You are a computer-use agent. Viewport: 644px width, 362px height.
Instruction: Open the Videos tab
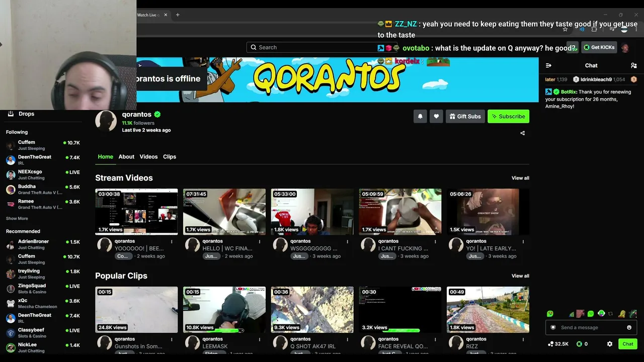(148, 157)
